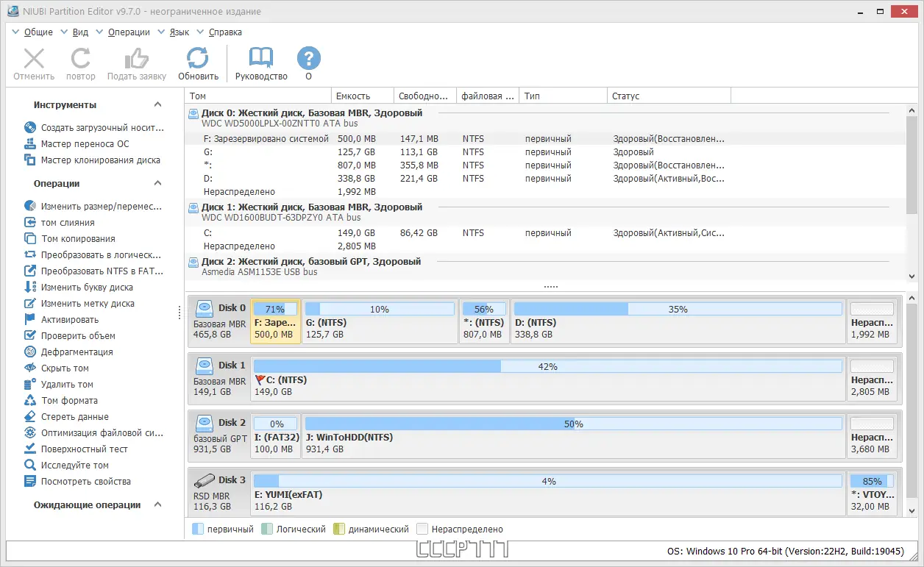Image resolution: width=924 pixels, height=567 pixels.
Task: Click down arrow of disk map scrollbar
Action: (x=912, y=511)
